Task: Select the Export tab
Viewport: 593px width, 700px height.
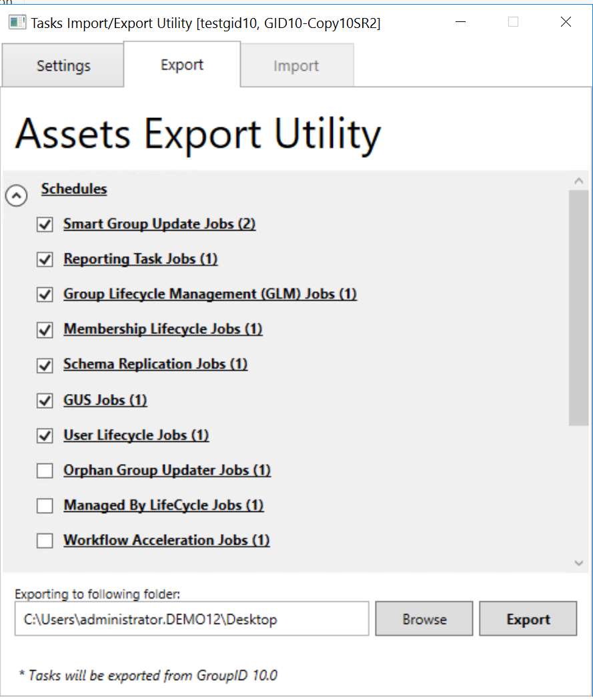Action: point(181,65)
